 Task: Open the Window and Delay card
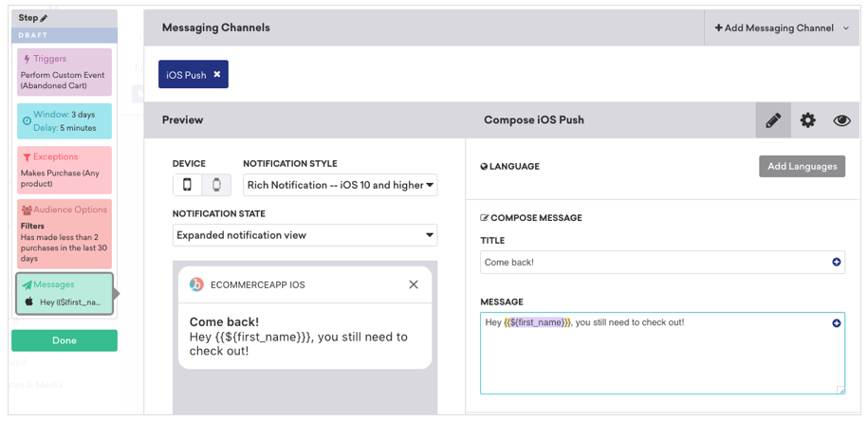pos(65,121)
